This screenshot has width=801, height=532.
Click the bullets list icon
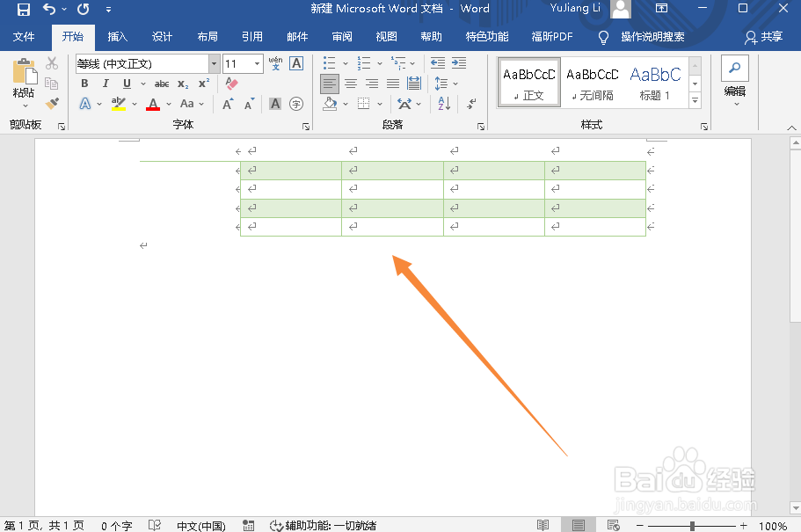pyautogui.click(x=330, y=63)
